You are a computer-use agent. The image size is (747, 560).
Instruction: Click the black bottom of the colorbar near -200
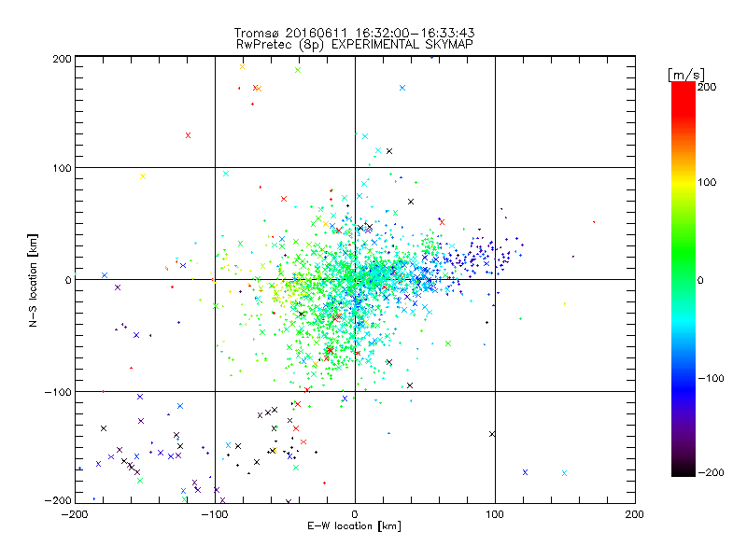(x=684, y=471)
